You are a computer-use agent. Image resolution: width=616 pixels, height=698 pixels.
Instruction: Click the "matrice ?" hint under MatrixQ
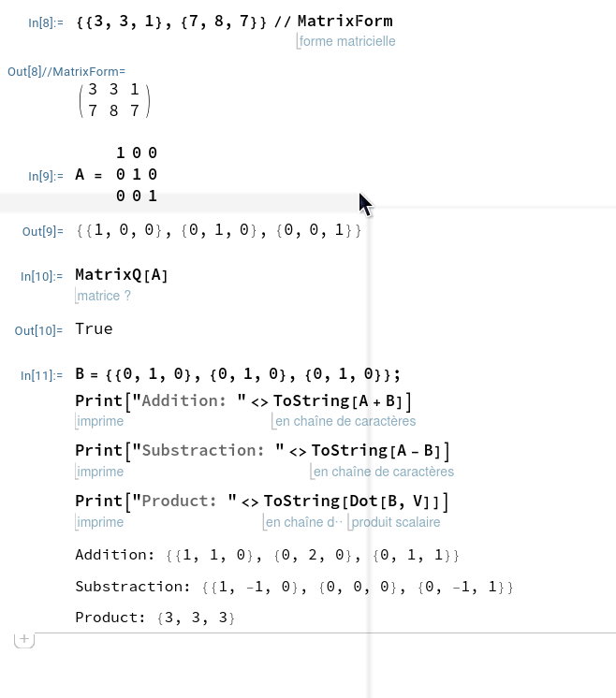[104, 296]
